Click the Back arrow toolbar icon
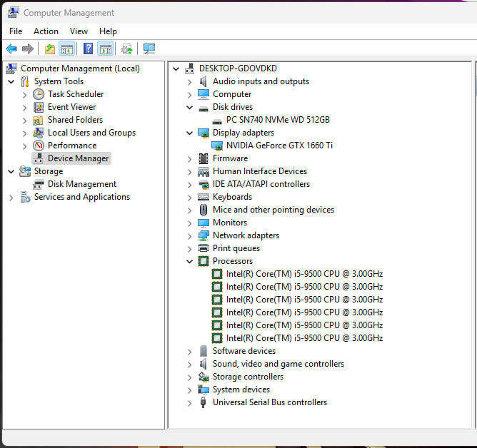This screenshot has width=477, height=448. pyautogui.click(x=11, y=49)
